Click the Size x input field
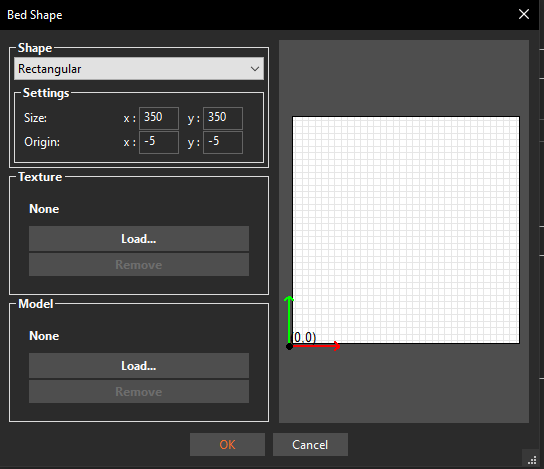The height and width of the screenshot is (469, 544). click(159, 118)
